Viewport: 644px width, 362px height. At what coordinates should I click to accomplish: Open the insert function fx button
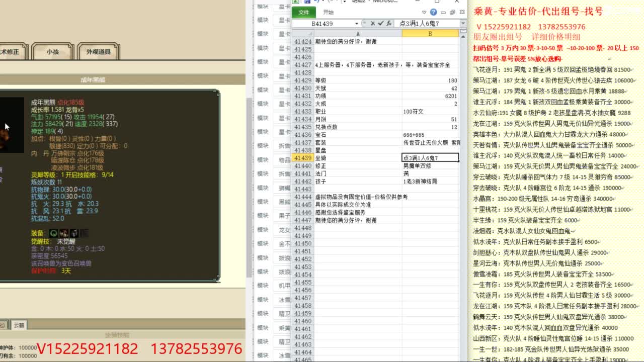point(389,24)
